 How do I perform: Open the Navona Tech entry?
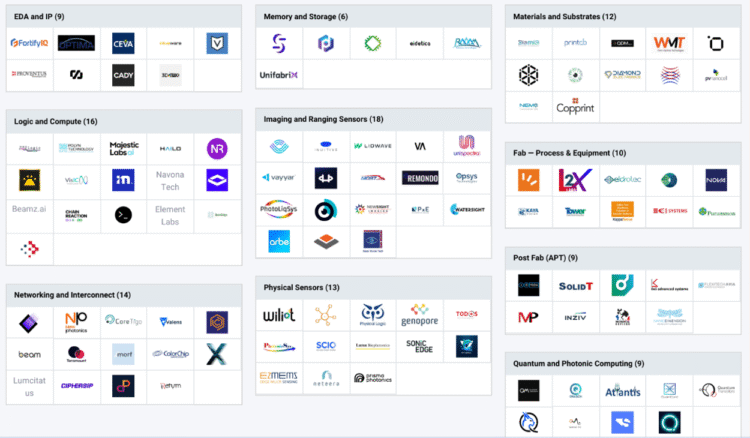[x=170, y=181]
